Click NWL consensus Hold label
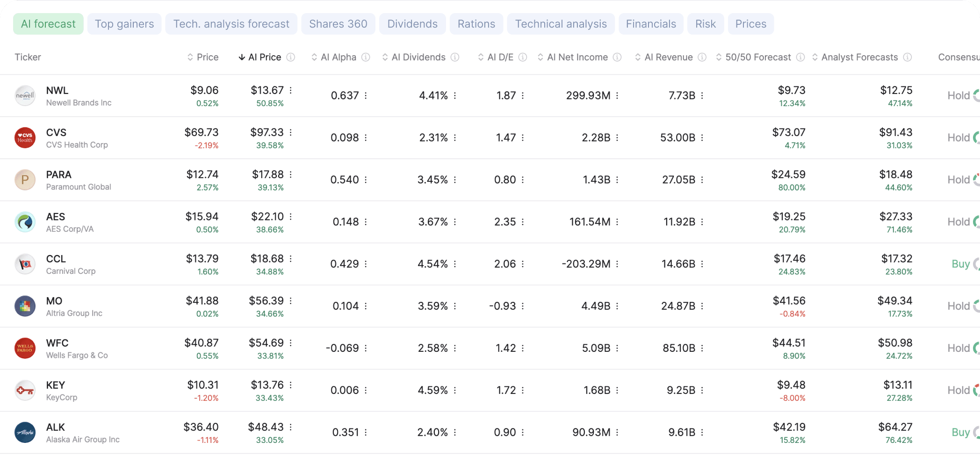Screen dimensions: 980x456 click(958, 95)
